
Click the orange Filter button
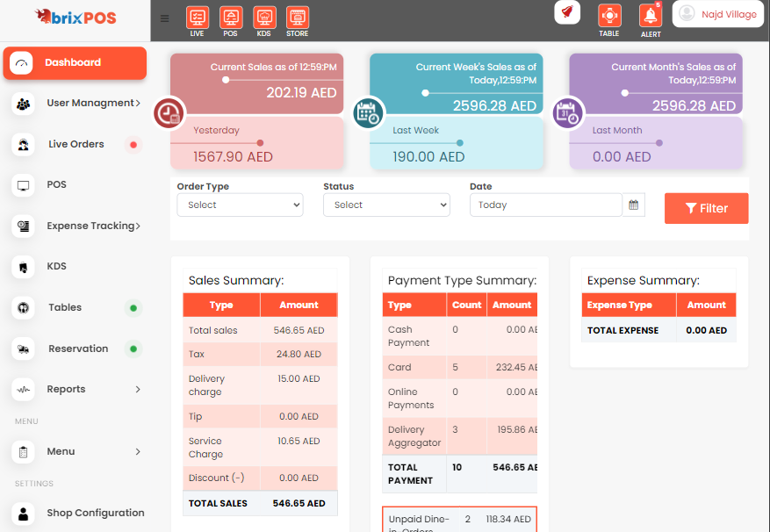click(x=706, y=208)
